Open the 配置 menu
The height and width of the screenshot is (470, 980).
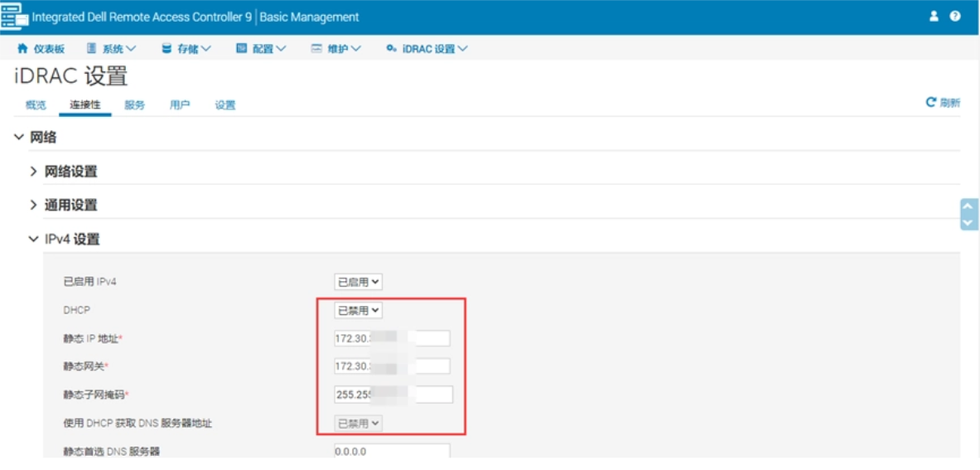261,49
